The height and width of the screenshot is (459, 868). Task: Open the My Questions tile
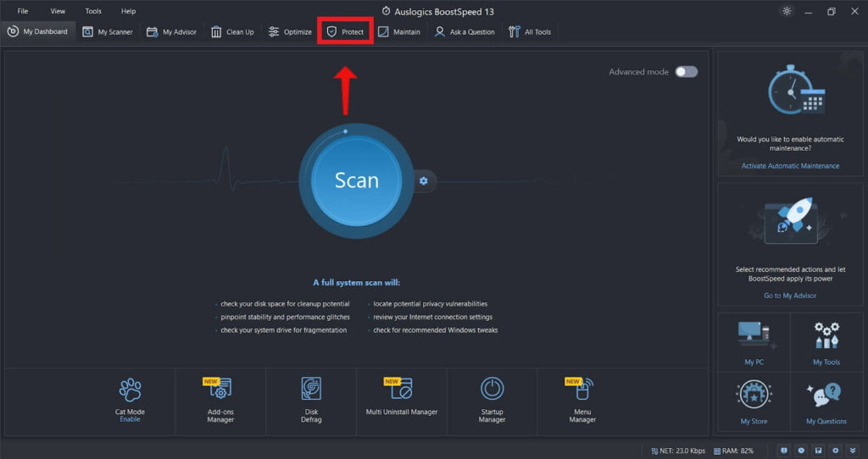pos(826,401)
